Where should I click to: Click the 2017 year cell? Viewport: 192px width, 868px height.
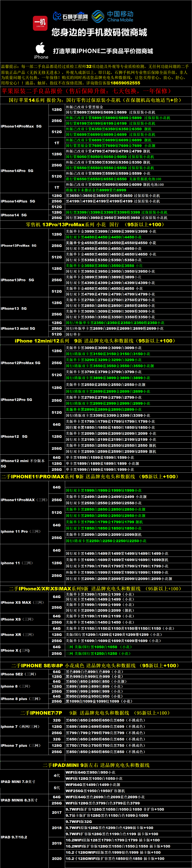57,812
